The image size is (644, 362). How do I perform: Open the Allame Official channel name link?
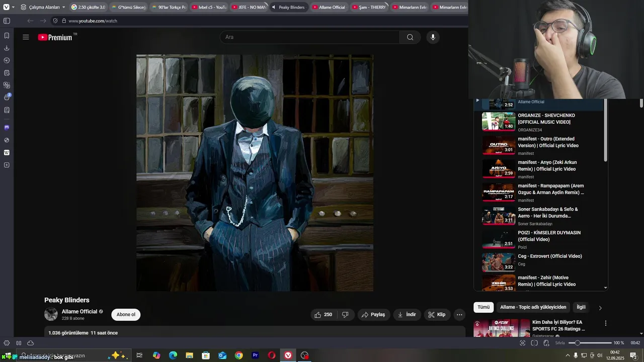coord(79,312)
